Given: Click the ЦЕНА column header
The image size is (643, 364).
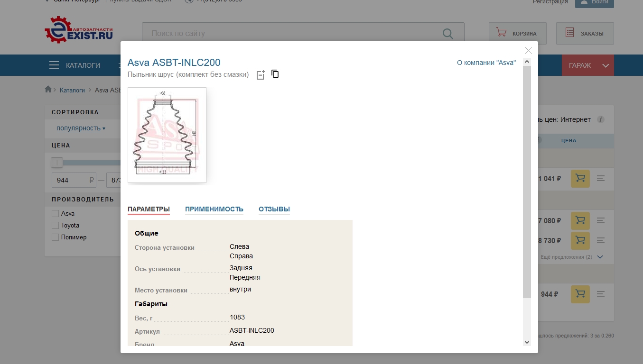Looking at the screenshot, I should pos(568,141).
